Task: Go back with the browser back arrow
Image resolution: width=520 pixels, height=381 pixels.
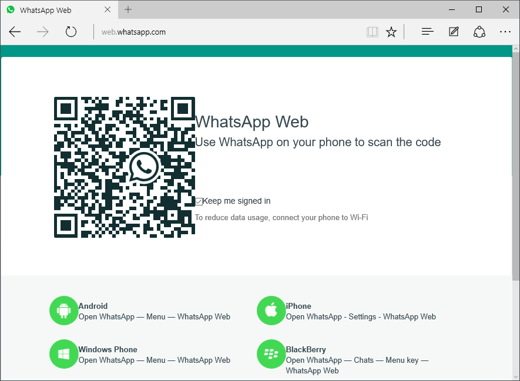Action: 15,32
